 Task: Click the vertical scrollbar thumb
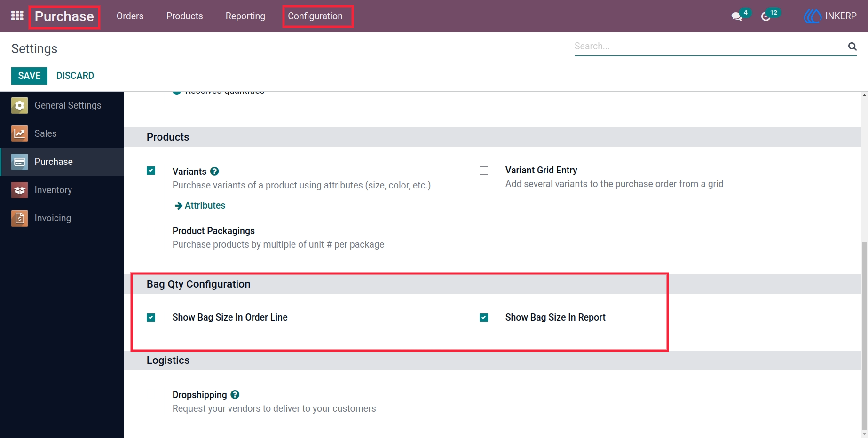864,336
